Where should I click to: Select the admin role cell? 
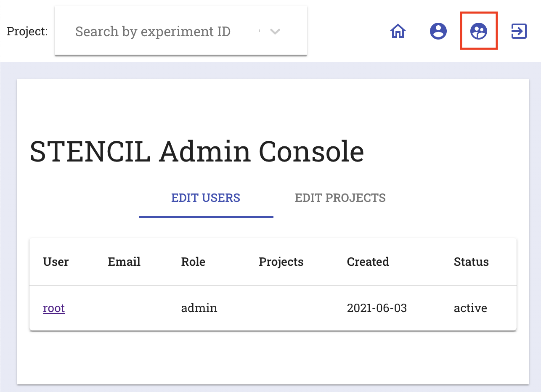point(199,308)
